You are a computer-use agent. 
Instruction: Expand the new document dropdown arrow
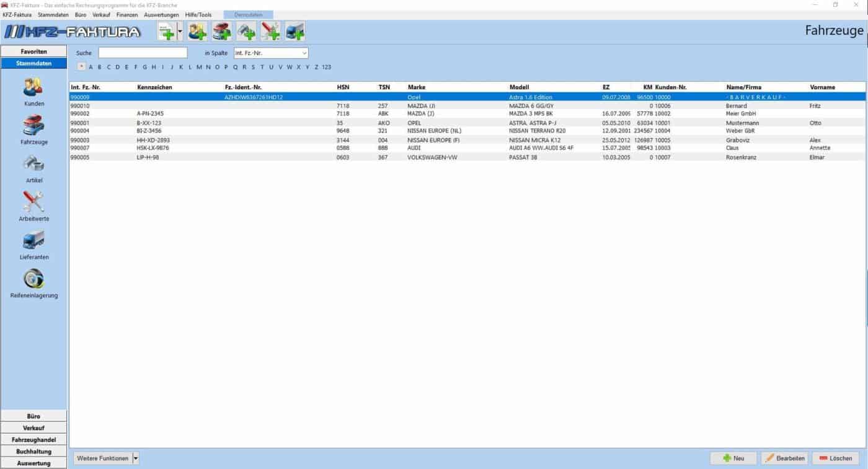(180, 31)
